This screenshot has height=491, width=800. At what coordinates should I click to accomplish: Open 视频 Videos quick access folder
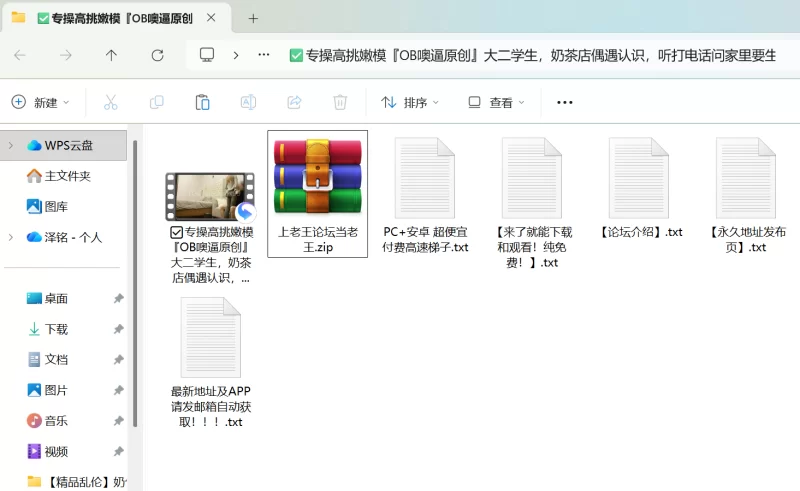click(47, 452)
